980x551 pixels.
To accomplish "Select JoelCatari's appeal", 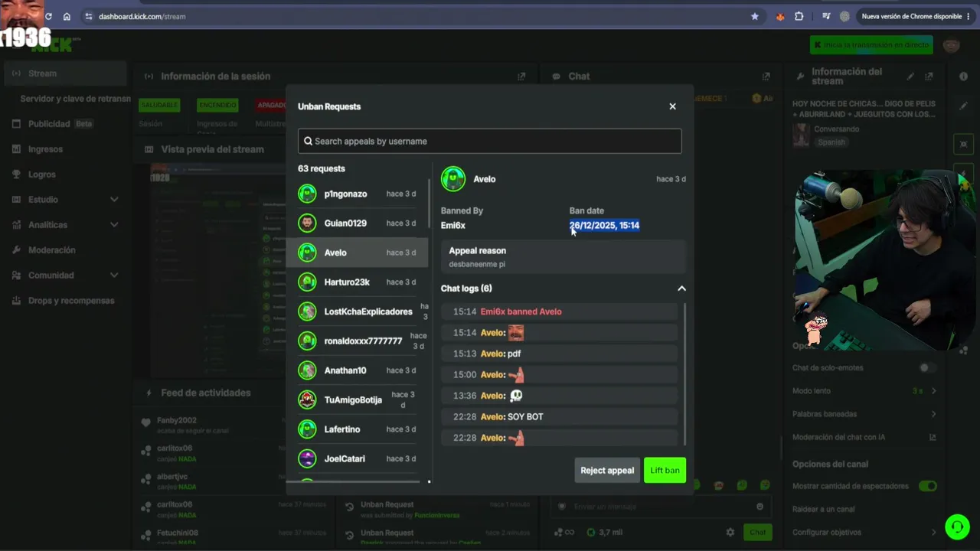I will pyautogui.click(x=358, y=458).
